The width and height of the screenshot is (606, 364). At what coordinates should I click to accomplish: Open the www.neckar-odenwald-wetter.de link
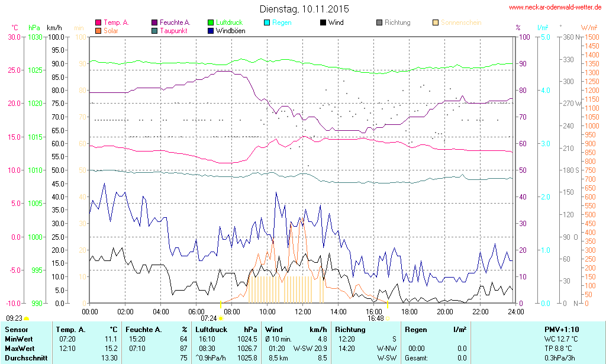tap(556, 8)
